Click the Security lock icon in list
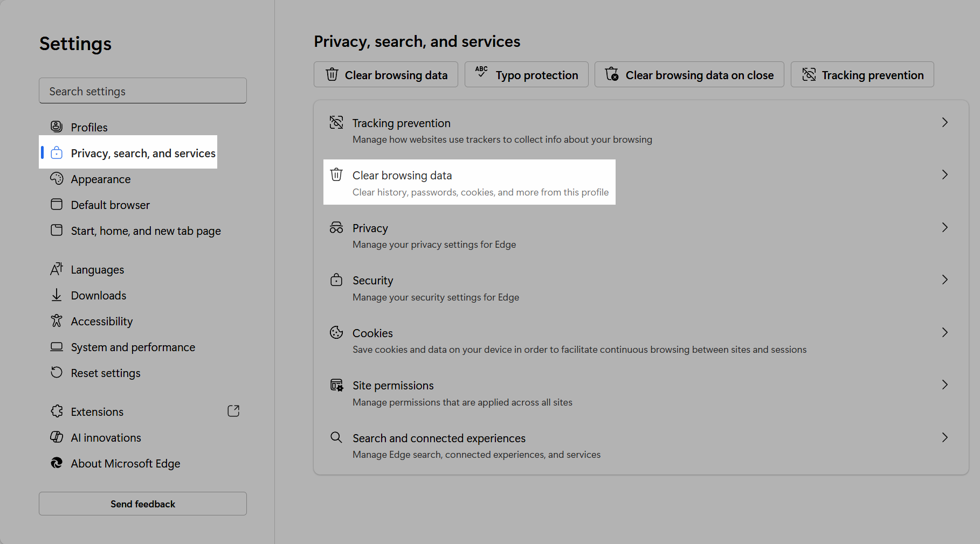The image size is (980, 544). [x=336, y=280]
